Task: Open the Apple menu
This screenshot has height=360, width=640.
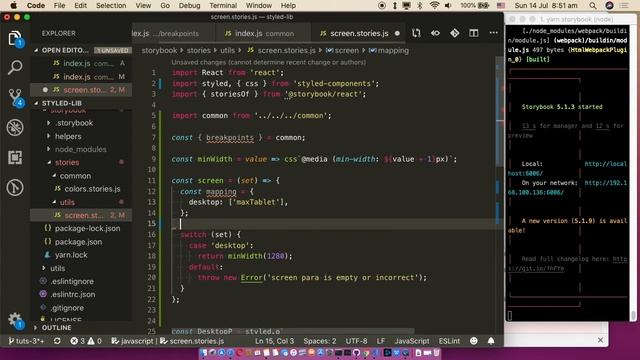Action: 13,5
